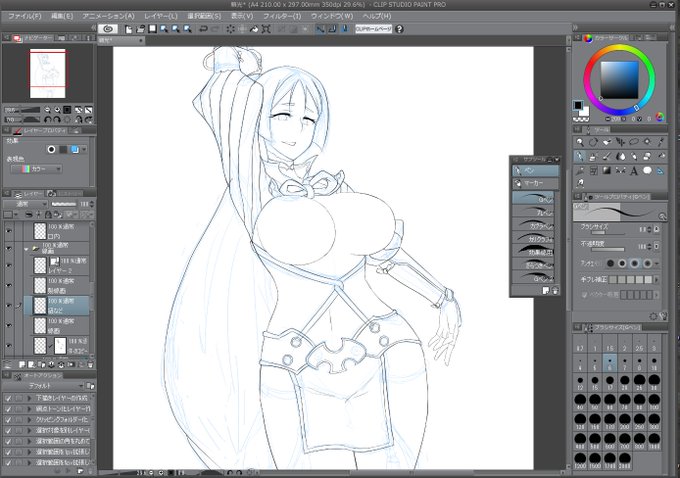Select the Lasso selection tool
This screenshot has height=478, width=680.
pos(634,142)
